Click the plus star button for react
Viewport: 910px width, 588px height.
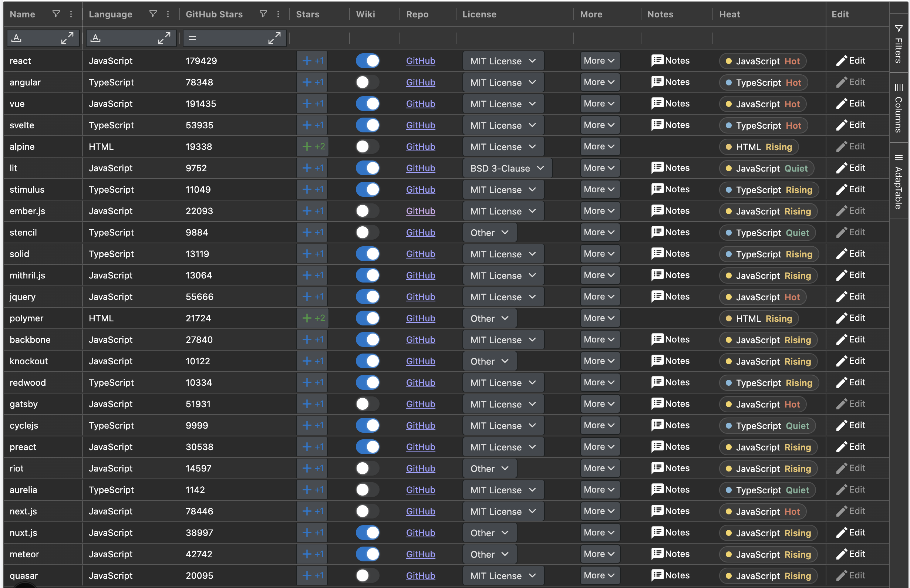click(312, 61)
